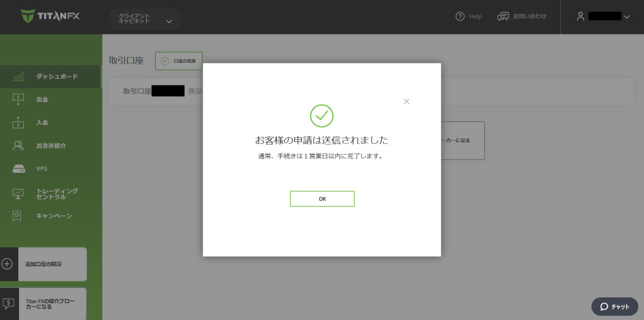
Task: Open Titan FXの紹介ブローカーになる in the sidebar
Action: (x=43, y=304)
